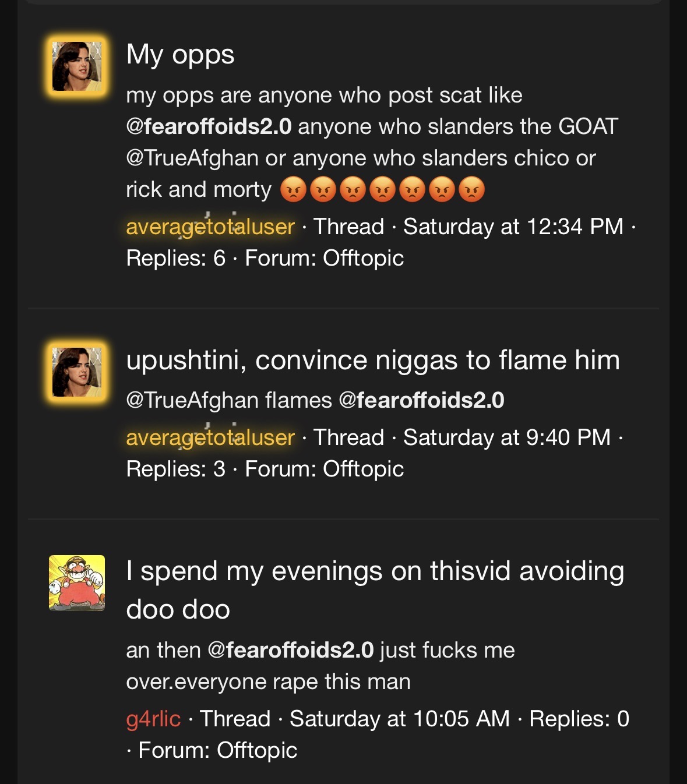The height and width of the screenshot is (784, 687).
Task: Open the thread title starting with 'upushtini'
Action: click(373, 361)
